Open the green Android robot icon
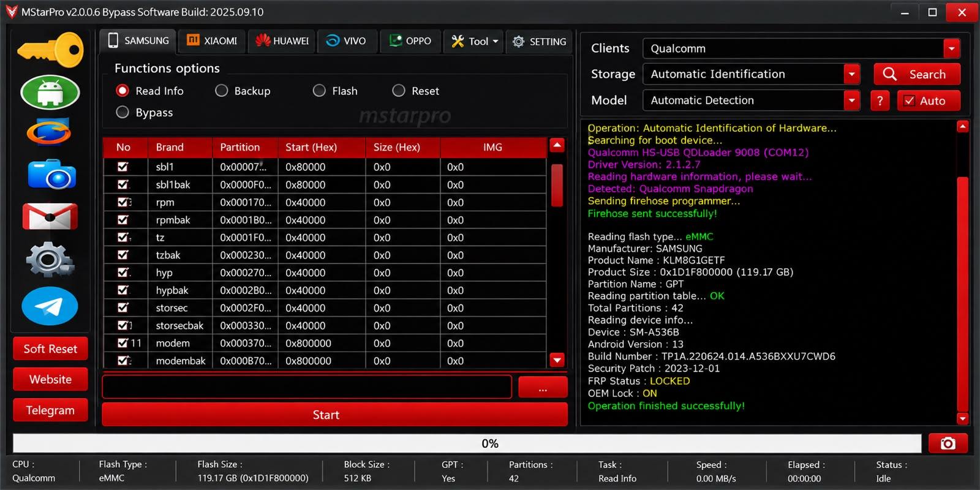Screen dimensions: 980x490 [x=50, y=92]
